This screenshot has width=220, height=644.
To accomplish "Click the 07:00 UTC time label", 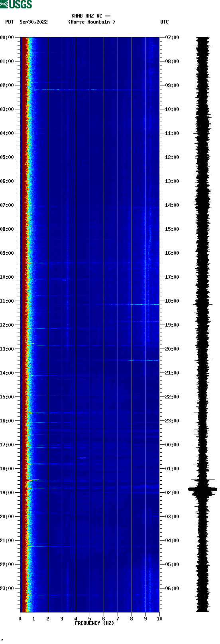I will click(172, 38).
